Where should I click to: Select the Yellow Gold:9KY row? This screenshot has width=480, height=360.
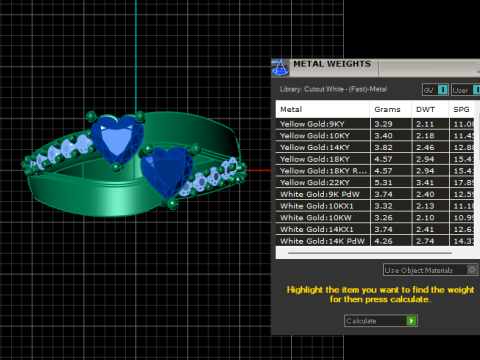375,124
